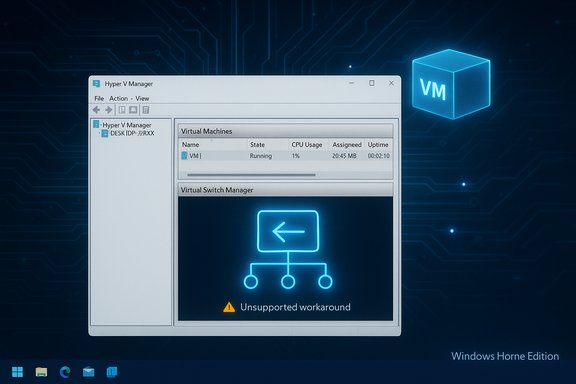Open the Hyper-V taskbar icon
The height and width of the screenshot is (384, 576).
(x=112, y=372)
